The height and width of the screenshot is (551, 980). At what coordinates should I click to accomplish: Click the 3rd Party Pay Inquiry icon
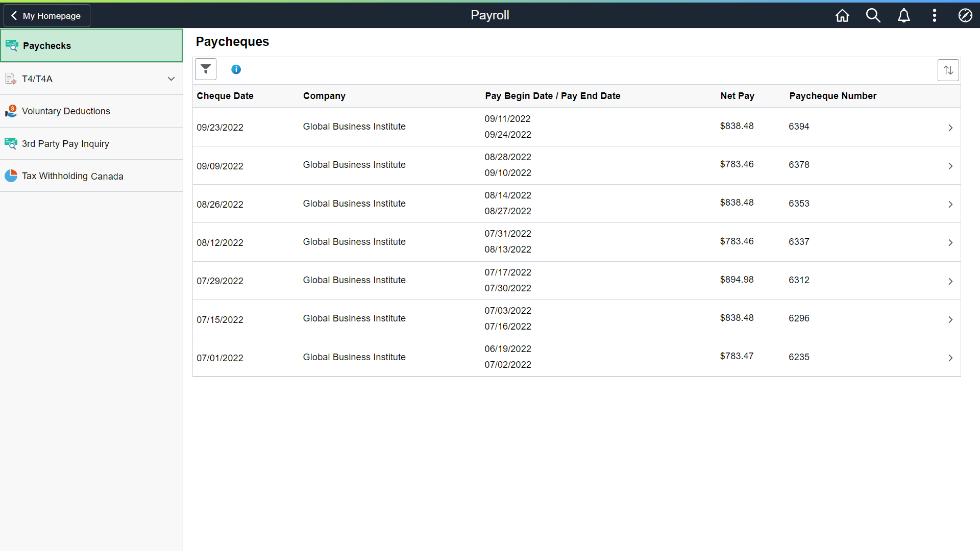(11, 143)
